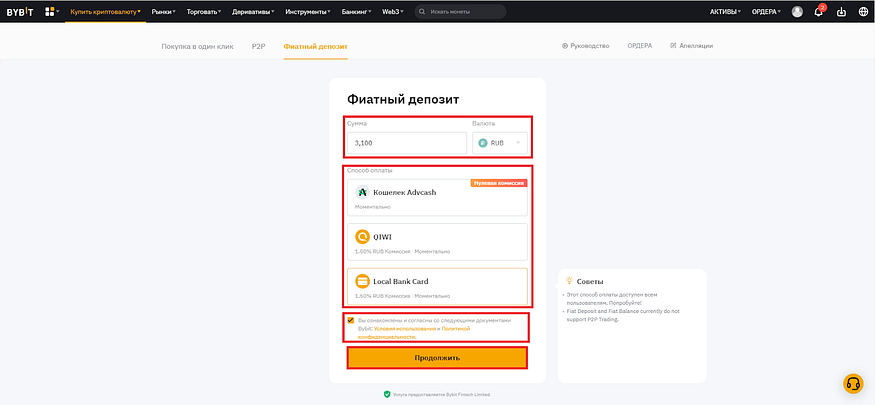This screenshot has height=405, width=875.
Task: Click the Продолжить button
Action: pyautogui.click(x=438, y=358)
